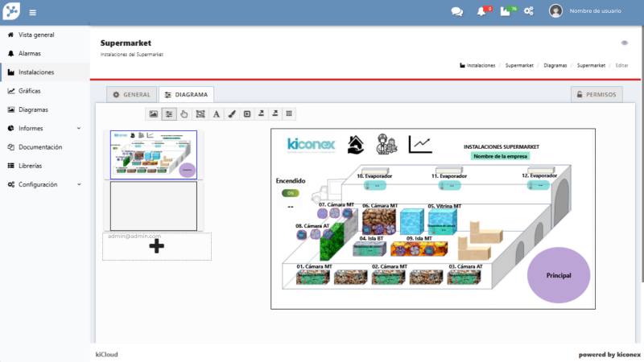Click the Instalaciones breadcrumb link
This screenshot has width=644, height=362.
(x=477, y=65)
